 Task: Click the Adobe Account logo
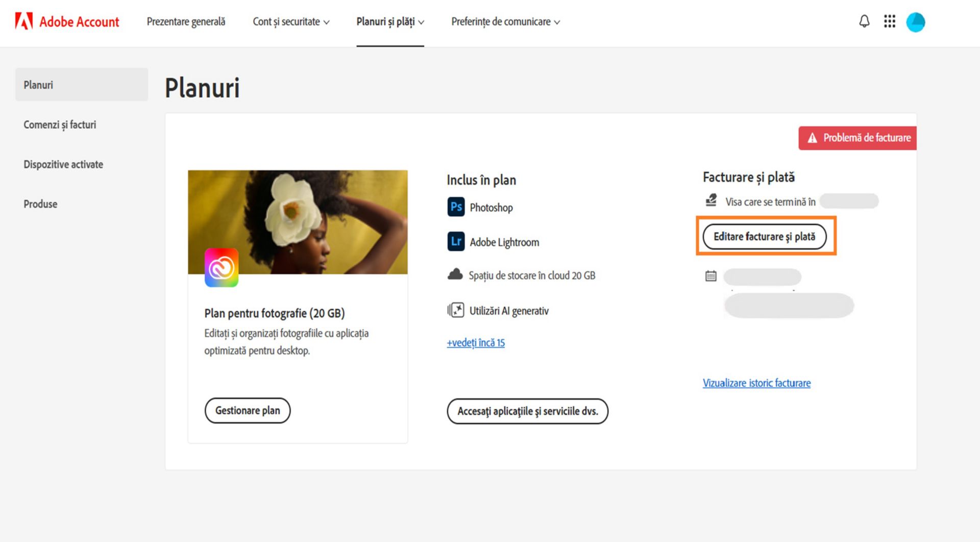(x=67, y=21)
